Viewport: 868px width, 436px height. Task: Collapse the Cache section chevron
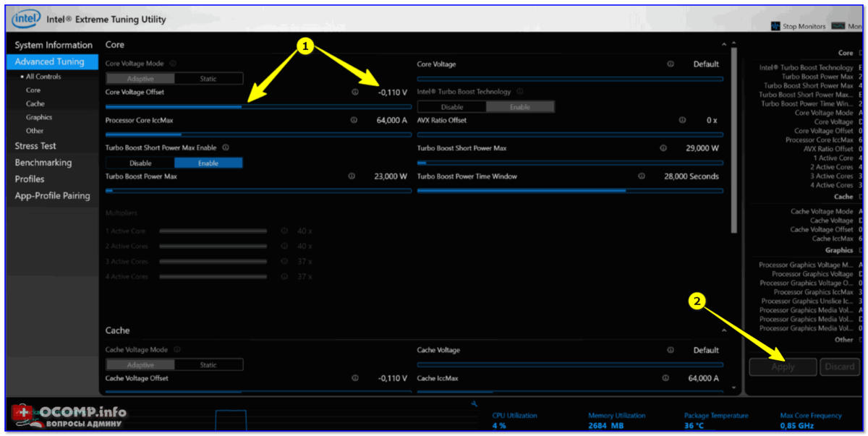tap(724, 330)
